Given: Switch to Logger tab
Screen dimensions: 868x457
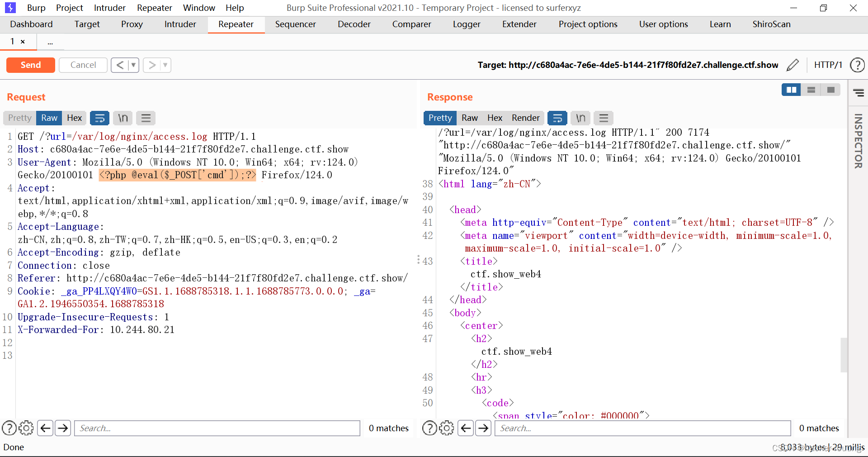Looking at the screenshot, I should 467,24.
